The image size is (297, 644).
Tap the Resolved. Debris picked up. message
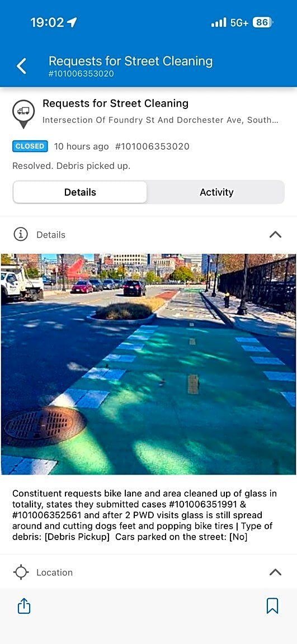point(71,166)
